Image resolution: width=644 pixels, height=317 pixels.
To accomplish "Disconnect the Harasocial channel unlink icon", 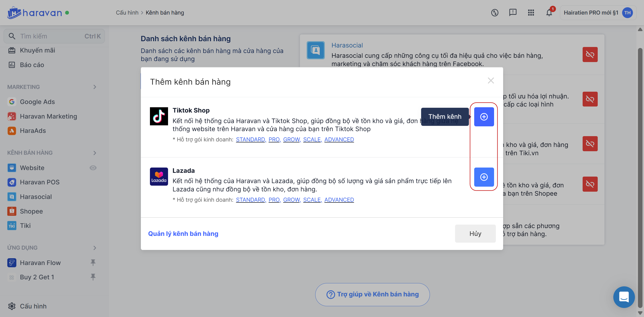I will point(590,55).
